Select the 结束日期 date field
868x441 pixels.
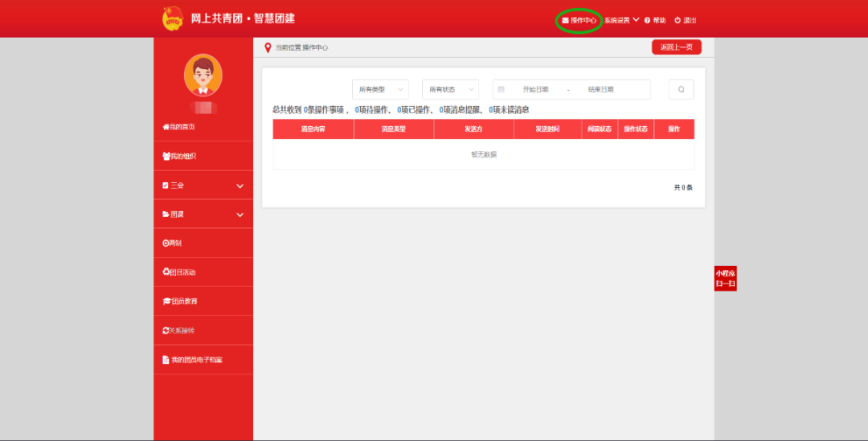click(600, 90)
